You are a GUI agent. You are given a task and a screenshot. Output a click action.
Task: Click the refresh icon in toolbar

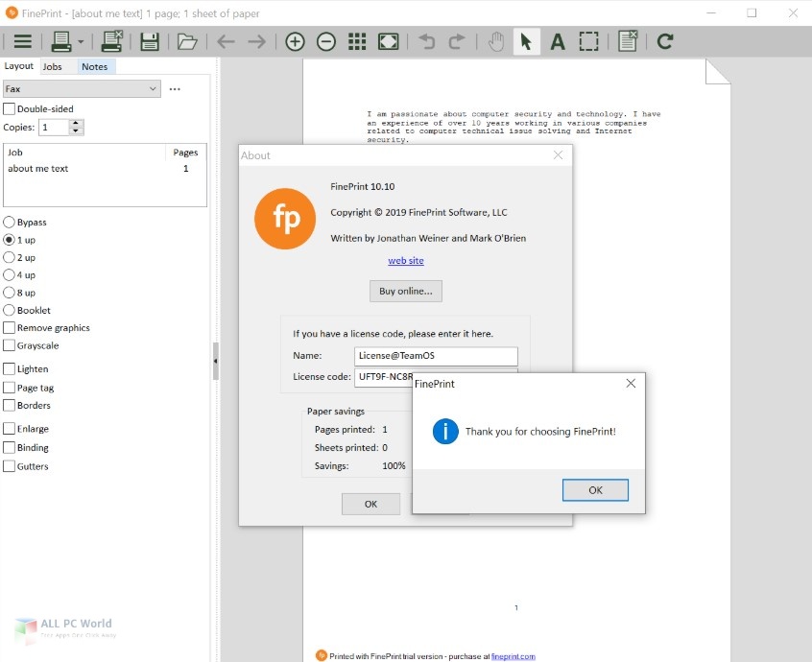click(x=665, y=41)
